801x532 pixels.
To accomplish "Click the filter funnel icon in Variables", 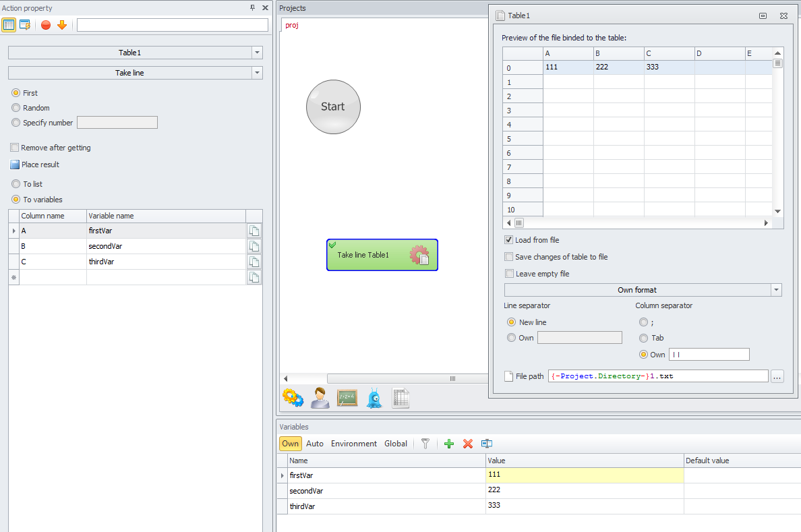I will pos(425,444).
